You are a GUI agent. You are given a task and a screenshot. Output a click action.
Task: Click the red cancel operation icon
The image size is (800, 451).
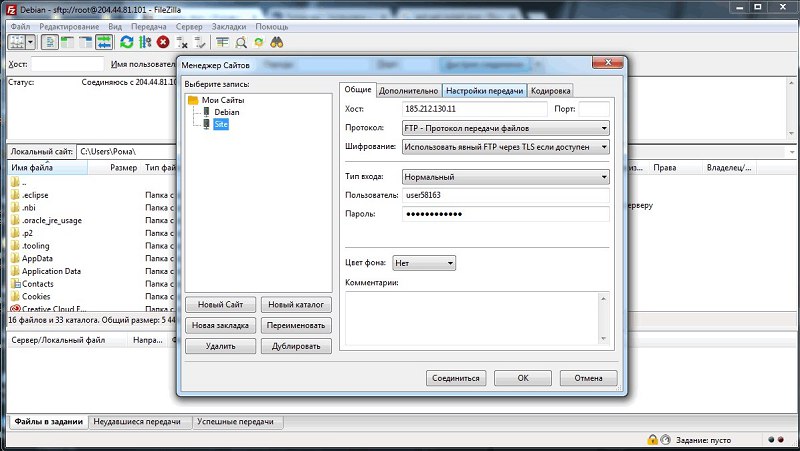coord(163,42)
